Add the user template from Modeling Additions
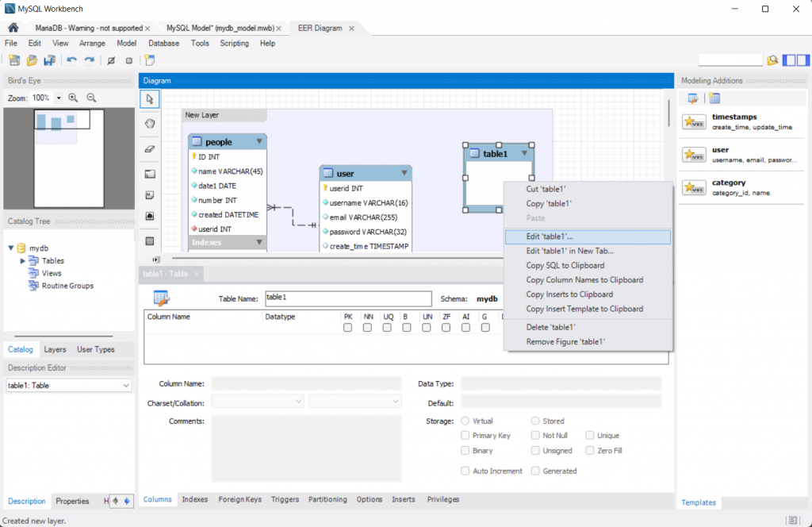Screen dimensions: 812x527 742,155
